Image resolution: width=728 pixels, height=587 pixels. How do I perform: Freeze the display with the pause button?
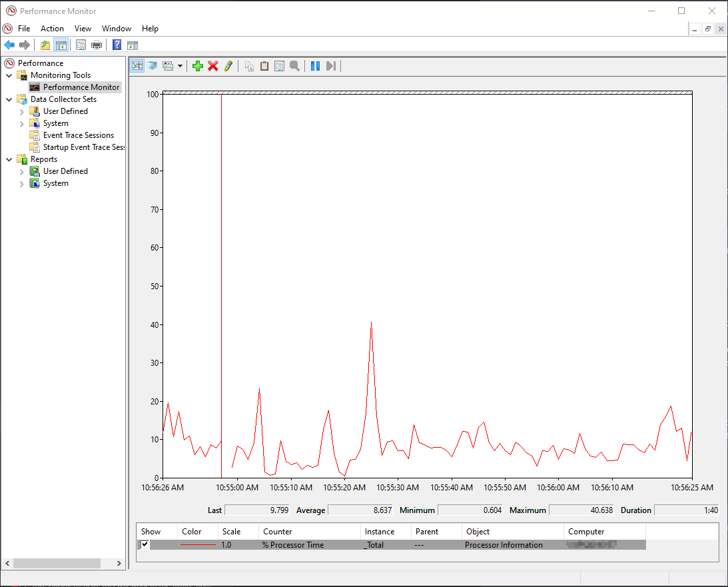tap(315, 66)
